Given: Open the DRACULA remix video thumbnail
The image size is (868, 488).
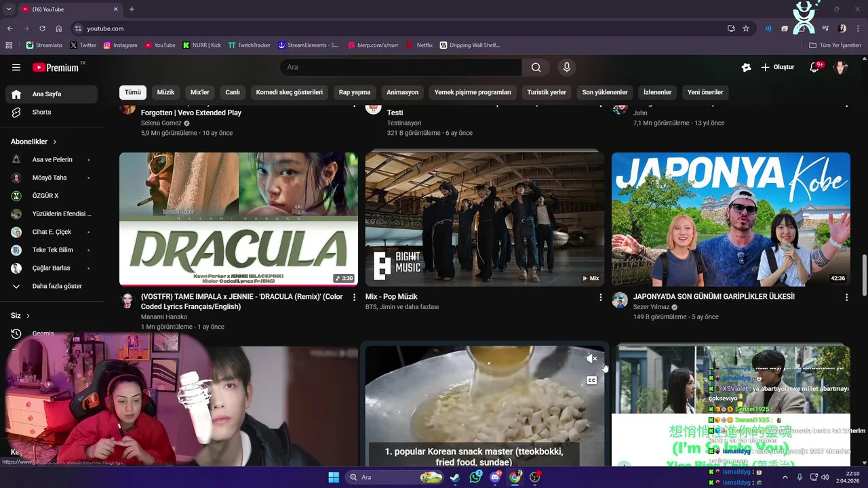Looking at the screenshot, I should 239,219.
